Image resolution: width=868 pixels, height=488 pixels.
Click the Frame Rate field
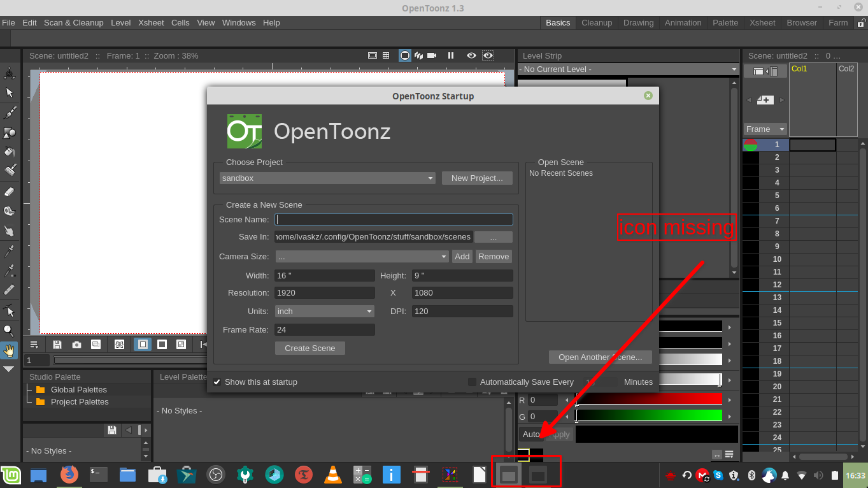(x=325, y=330)
